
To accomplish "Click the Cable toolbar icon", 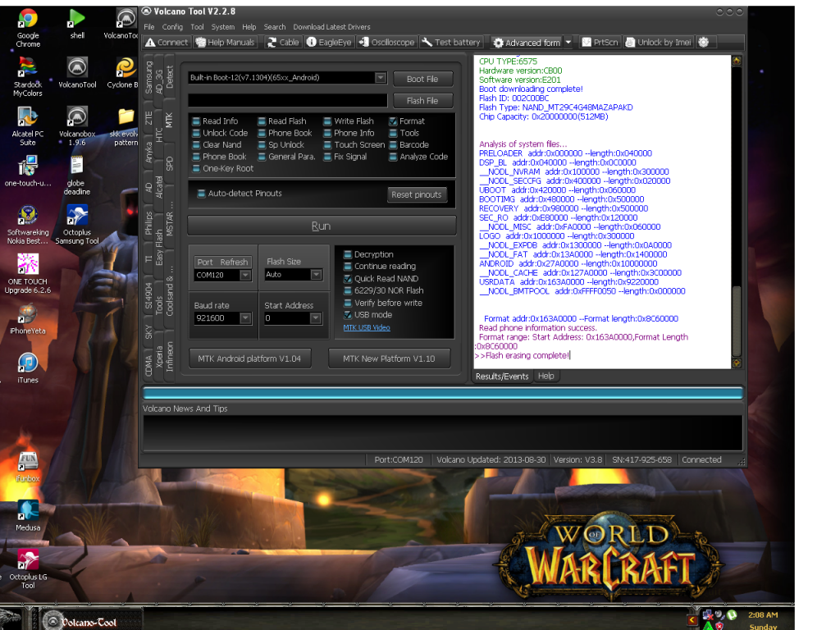I will (283, 43).
